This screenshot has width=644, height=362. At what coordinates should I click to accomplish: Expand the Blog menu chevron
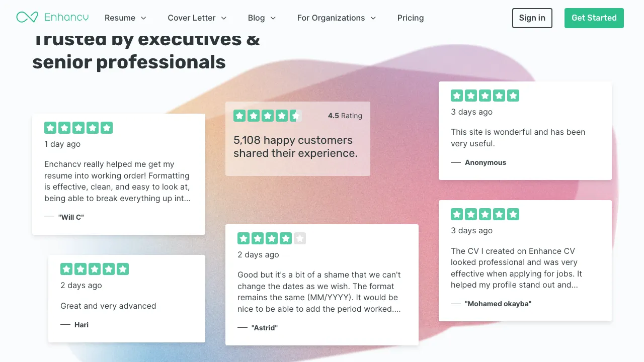(273, 18)
